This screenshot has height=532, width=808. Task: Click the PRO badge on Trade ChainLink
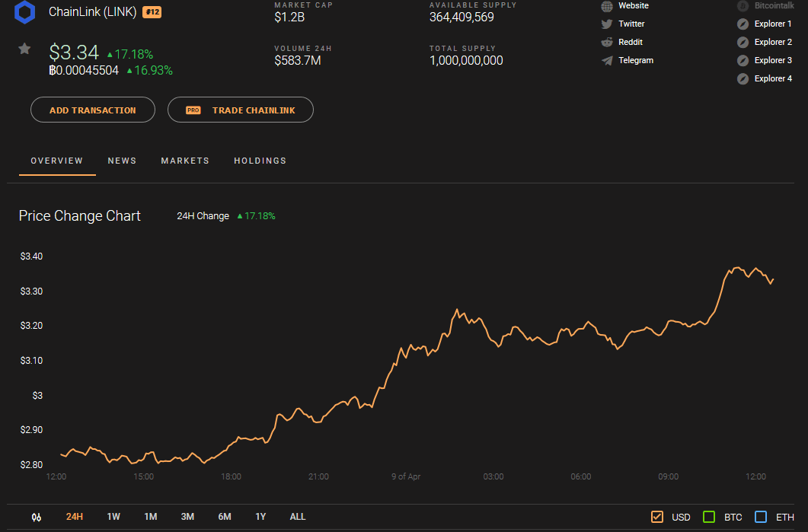coord(193,110)
